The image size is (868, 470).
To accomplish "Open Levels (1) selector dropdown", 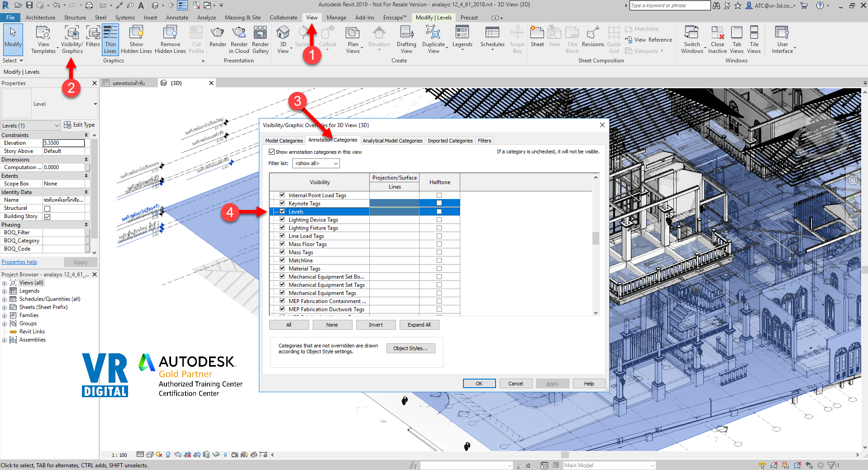I will [x=31, y=125].
